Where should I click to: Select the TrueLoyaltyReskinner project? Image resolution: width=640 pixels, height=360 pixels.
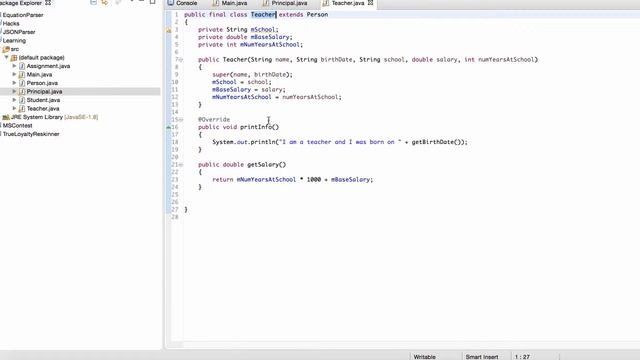[31, 134]
